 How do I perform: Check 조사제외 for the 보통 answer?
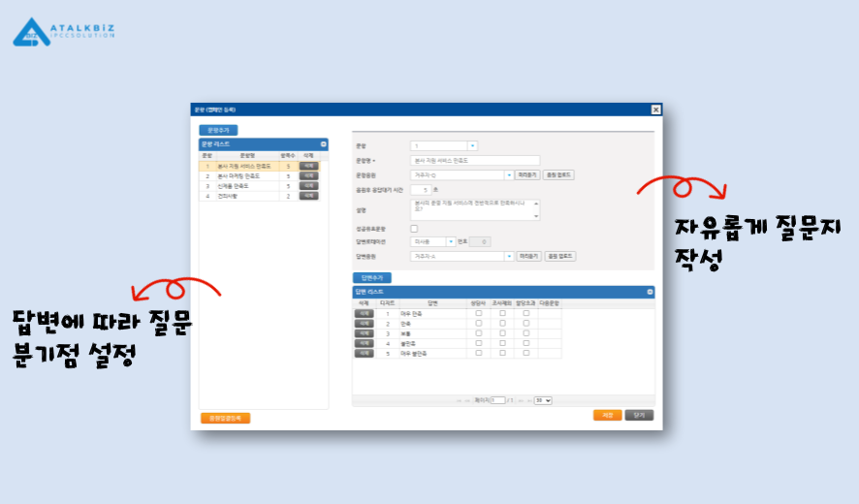tap(502, 333)
